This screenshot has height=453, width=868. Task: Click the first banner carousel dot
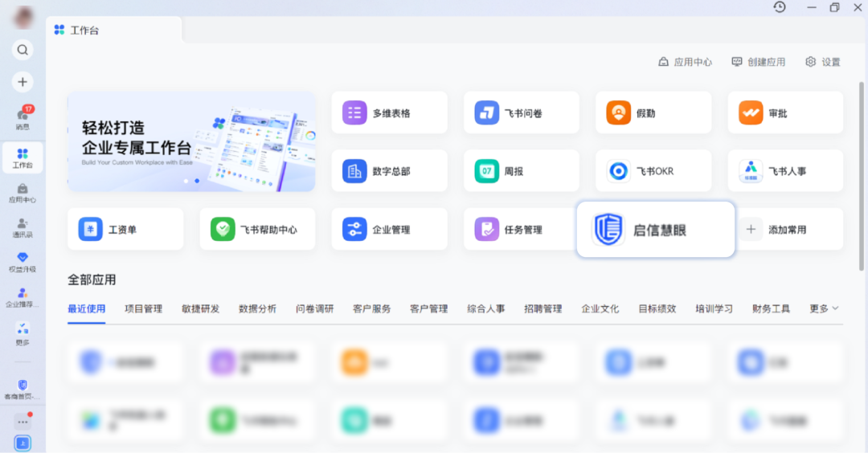pyautogui.click(x=186, y=181)
